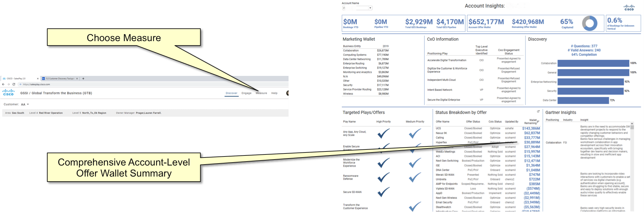Click the Nexus 9K offer row

pyautogui.click(x=488, y=133)
